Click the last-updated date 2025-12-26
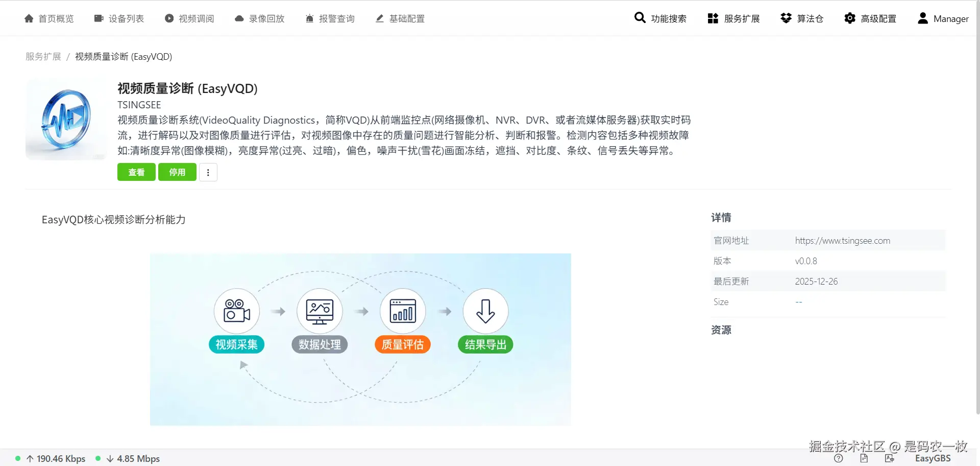 [816, 282]
